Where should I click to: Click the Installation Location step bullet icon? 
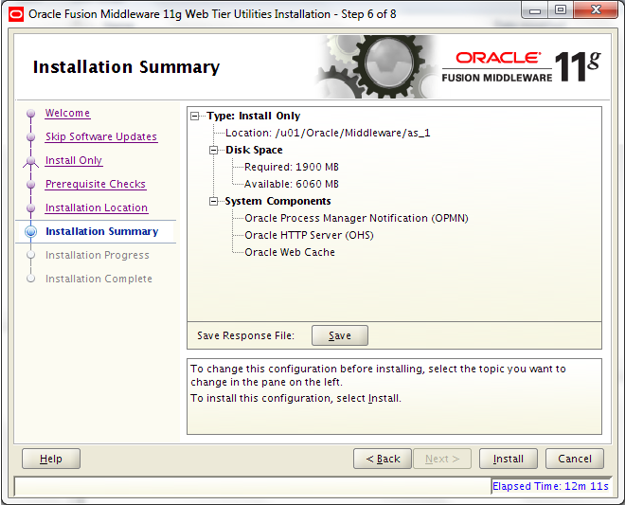pyautogui.click(x=31, y=208)
